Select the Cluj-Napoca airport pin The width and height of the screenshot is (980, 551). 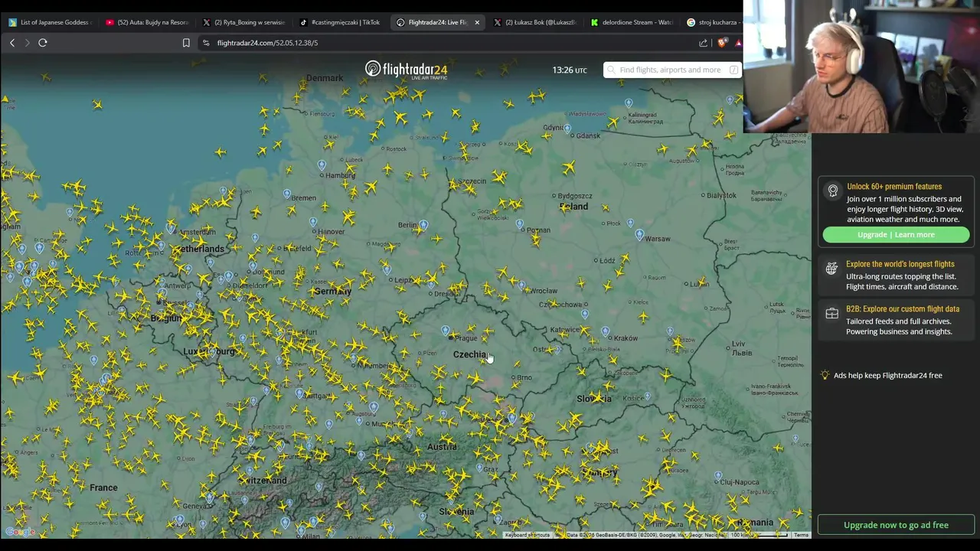(718, 475)
